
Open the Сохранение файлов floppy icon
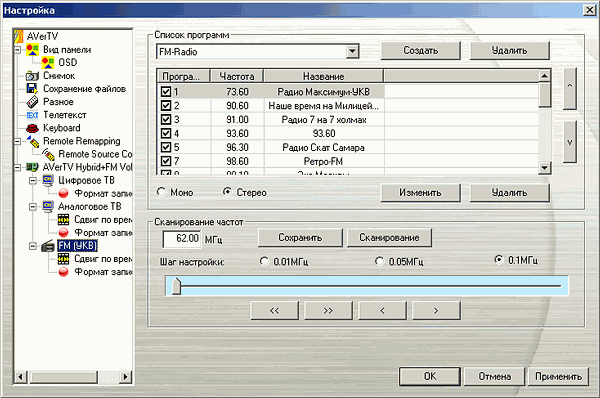click(x=32, y=89)
